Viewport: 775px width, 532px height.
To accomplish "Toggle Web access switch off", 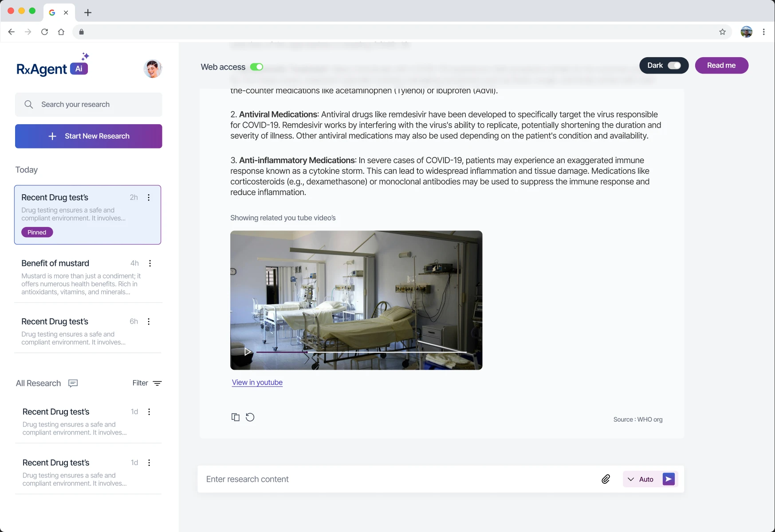I will pyautogui.click(x=256, y=67).
